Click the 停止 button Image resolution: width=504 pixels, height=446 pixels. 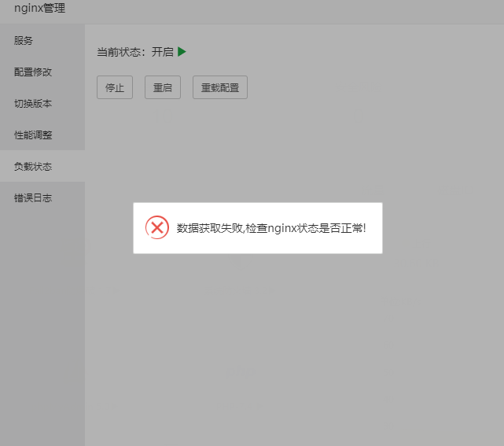point(115,87)
